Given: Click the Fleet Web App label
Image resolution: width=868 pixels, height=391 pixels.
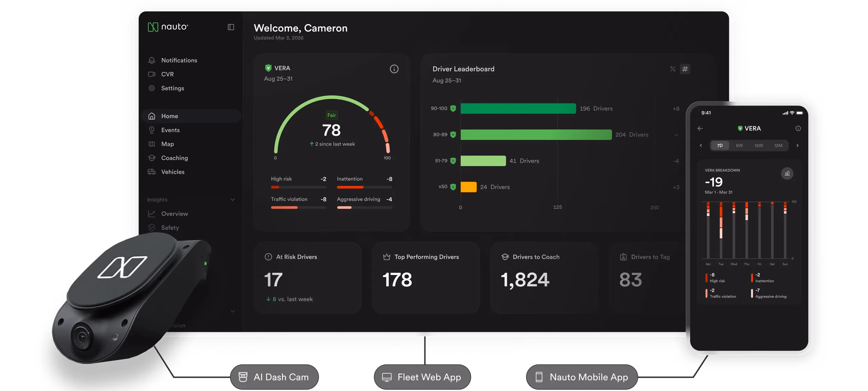Looking at the screenshot, I should click(422, 377).
